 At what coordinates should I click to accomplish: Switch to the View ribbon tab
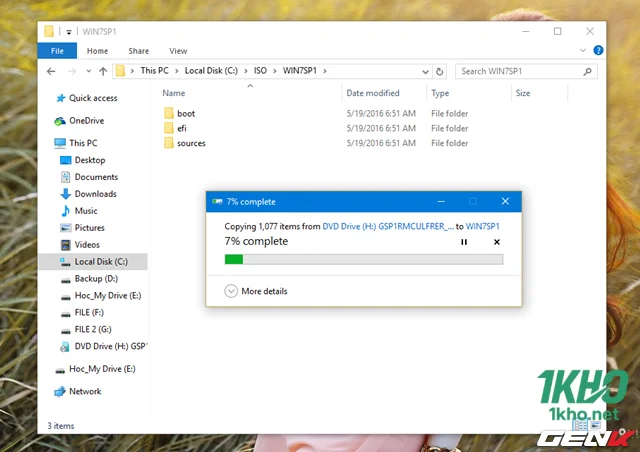pyautogui.click(x=178, y=51)
